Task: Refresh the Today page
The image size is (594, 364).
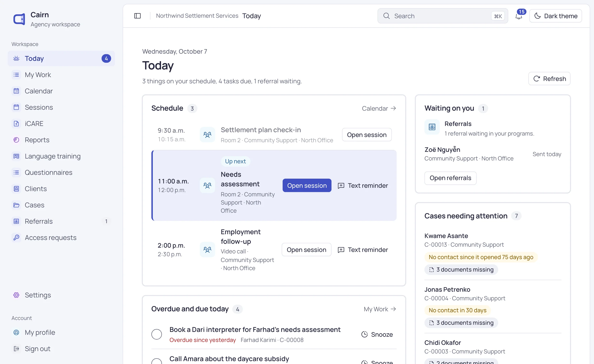Action: (x=549, y=79)
